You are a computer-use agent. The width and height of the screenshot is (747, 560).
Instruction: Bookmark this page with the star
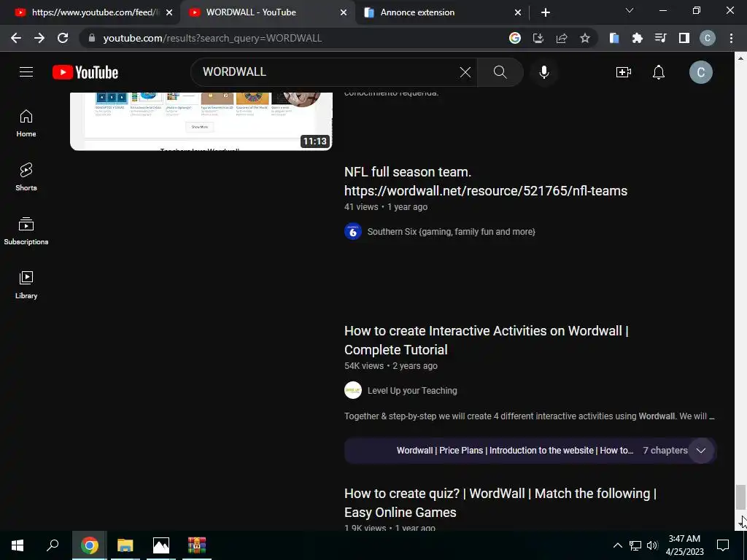tap(585, 38)
